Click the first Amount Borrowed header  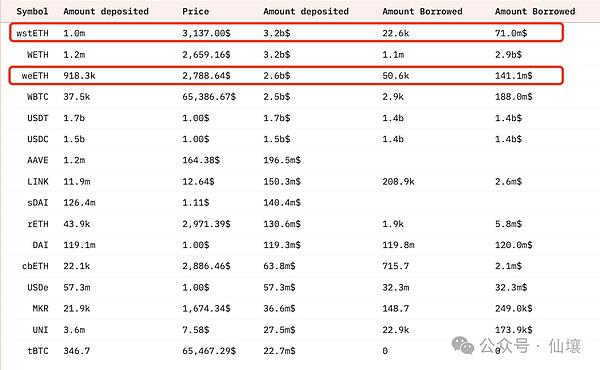(422, 11)
